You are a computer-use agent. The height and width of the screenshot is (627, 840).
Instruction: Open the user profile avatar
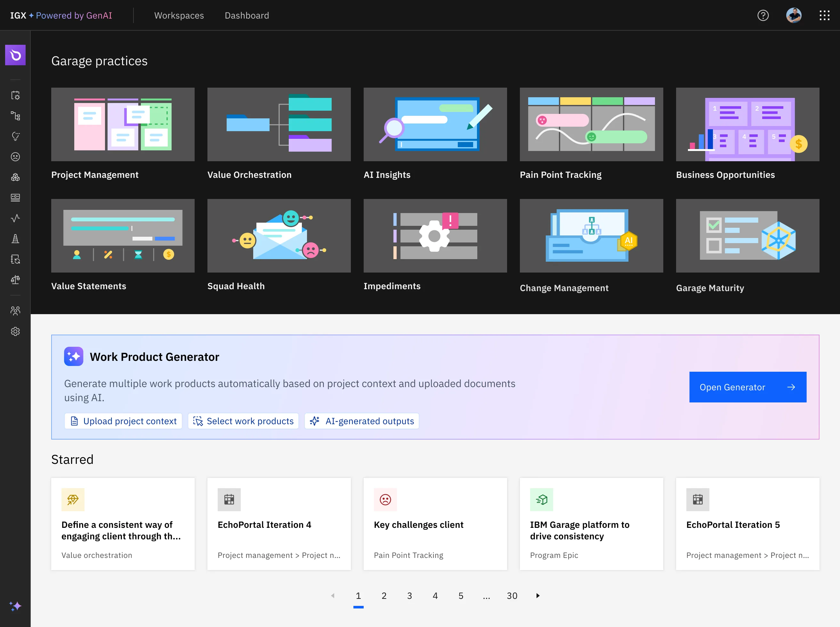[x=794, y=15]
